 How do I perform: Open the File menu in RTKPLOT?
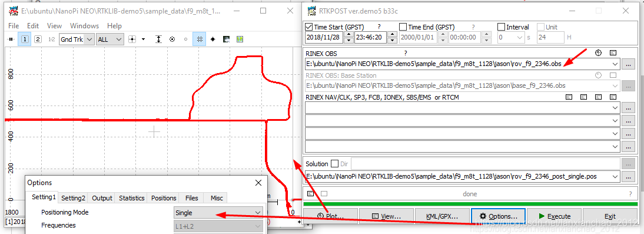(x=14, y=25)
